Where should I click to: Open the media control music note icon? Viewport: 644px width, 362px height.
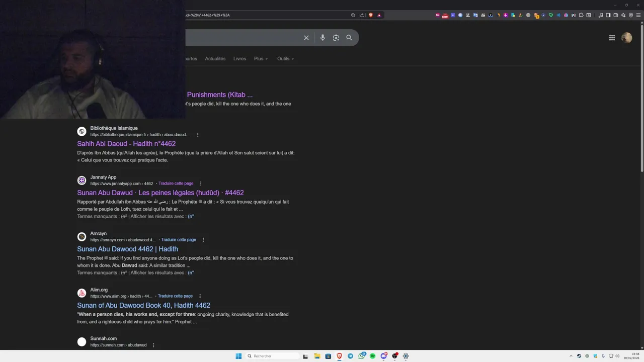point(601,15)
